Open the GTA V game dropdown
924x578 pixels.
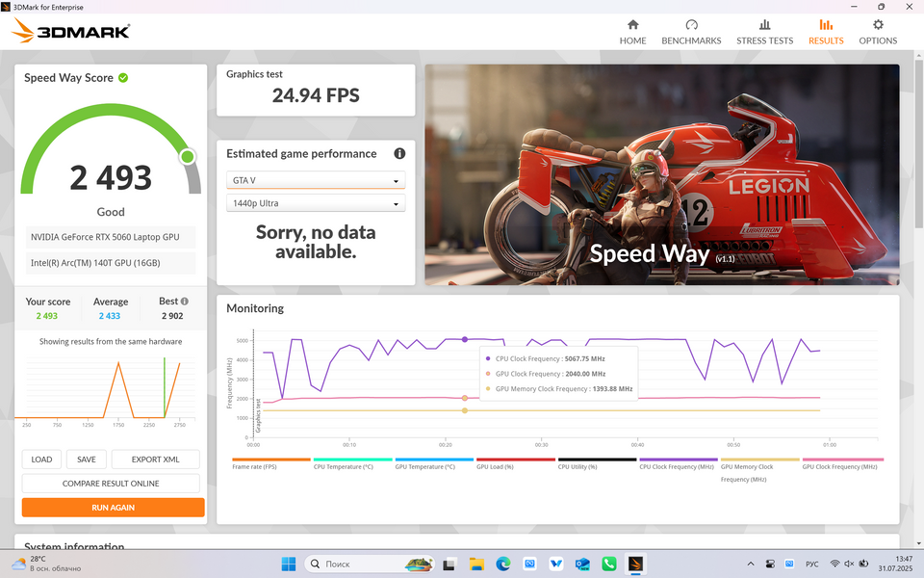[x=316, y=180]
